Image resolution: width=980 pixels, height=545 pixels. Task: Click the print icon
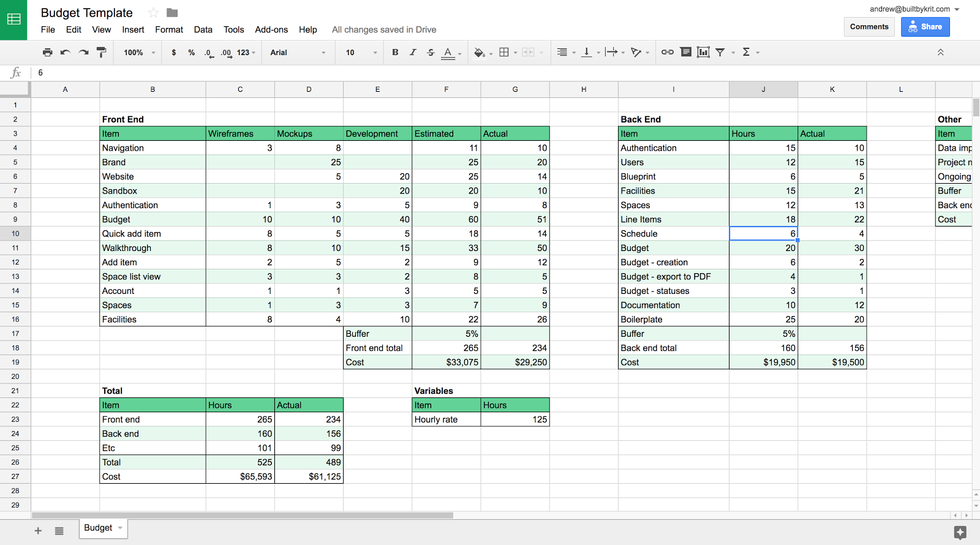(47, 53)
